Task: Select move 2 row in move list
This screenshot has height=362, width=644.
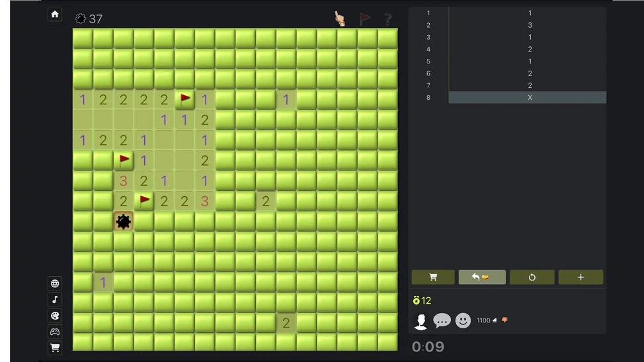Action: [527, 25]
